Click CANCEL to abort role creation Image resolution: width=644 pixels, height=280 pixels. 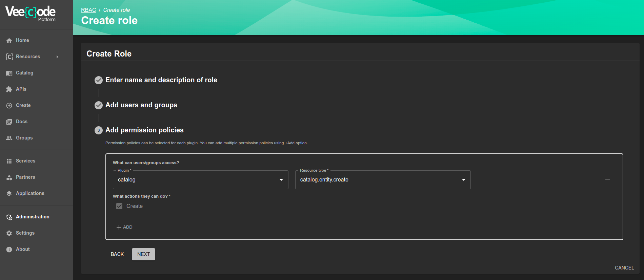coord(624,268)
